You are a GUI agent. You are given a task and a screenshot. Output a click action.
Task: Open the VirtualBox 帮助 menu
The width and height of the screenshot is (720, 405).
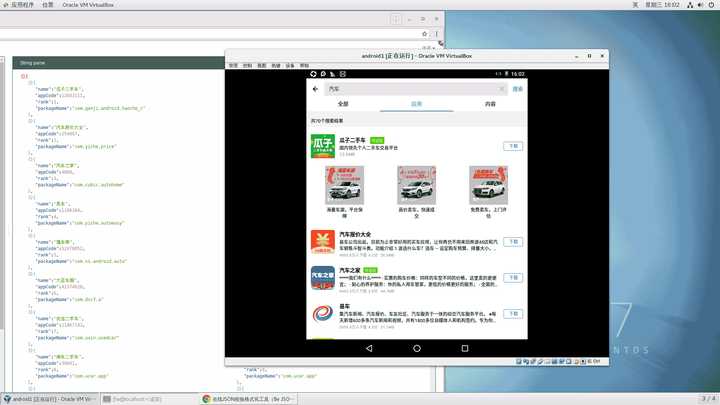pos(304,66)
